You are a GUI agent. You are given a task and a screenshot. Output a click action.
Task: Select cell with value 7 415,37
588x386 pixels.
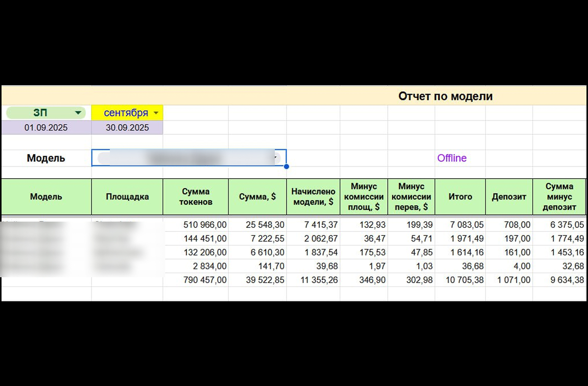[x=313, y=225]
